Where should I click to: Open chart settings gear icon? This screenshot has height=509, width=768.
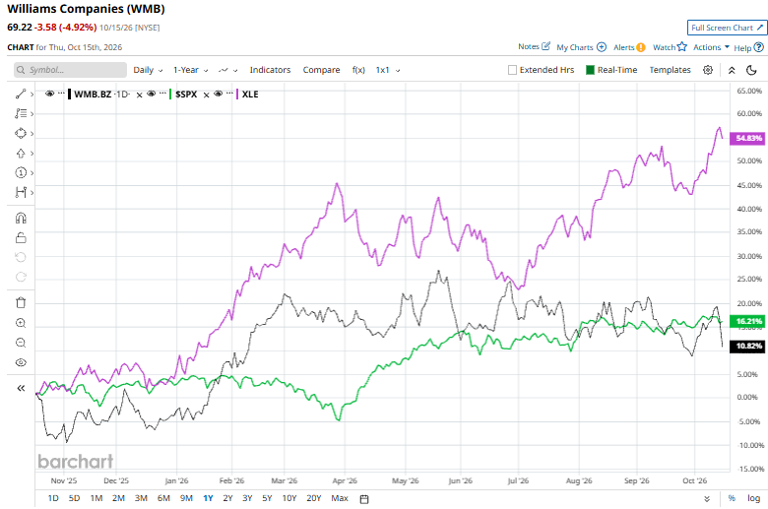pos(708,70)
